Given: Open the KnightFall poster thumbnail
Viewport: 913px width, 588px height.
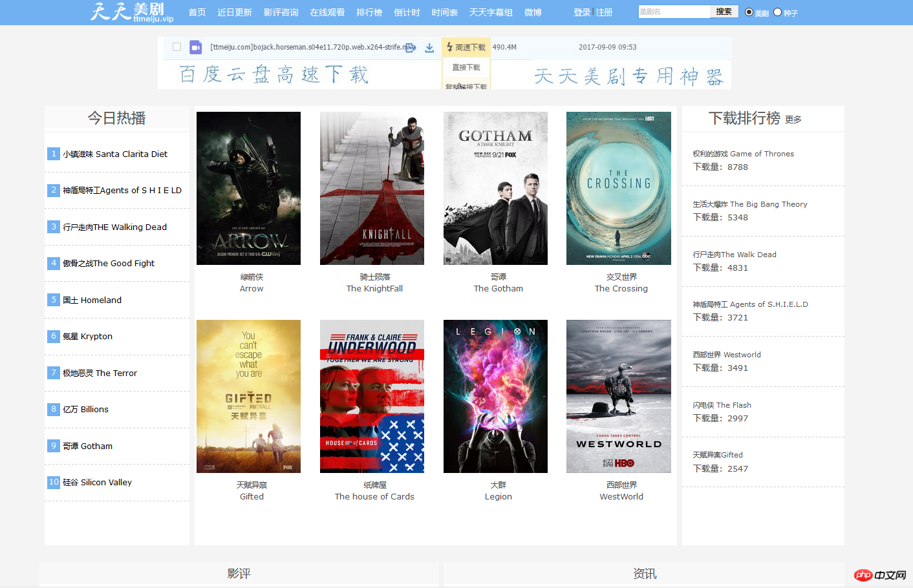Looking at the screenshot, I should tap(372, 188).
